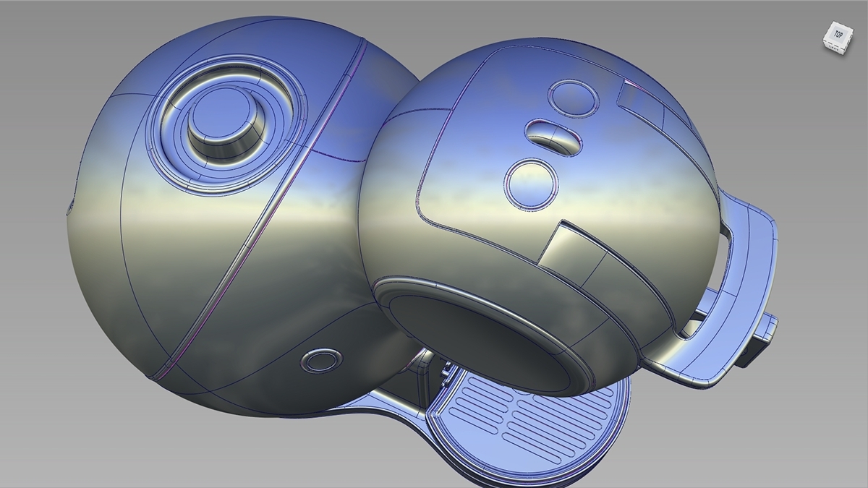This screenshot has height=488, width=868.
Task: Click the right edge of the ViewCube
Action: pos(852,38)
